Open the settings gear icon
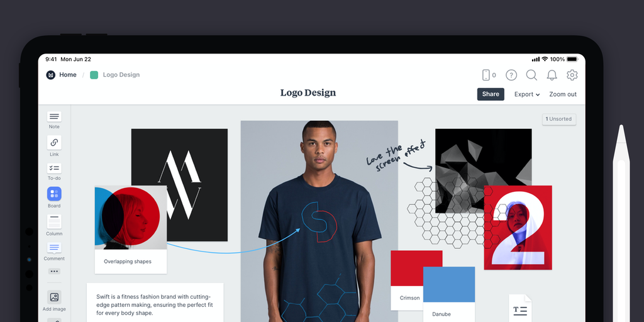 click(572, 75)
